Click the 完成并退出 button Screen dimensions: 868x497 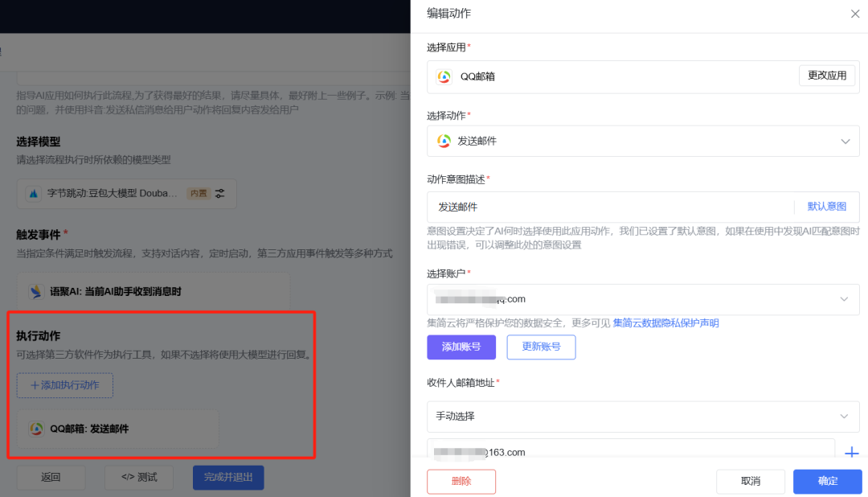(228, 477)
